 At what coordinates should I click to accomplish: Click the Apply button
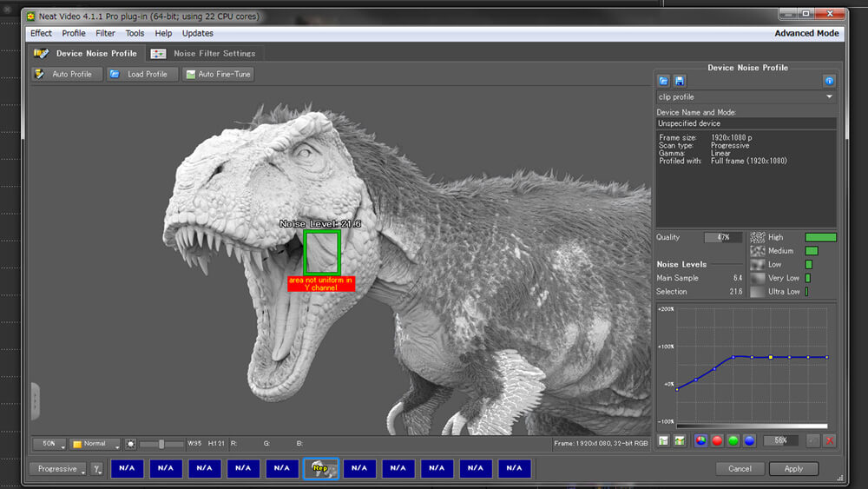point(793,468)
